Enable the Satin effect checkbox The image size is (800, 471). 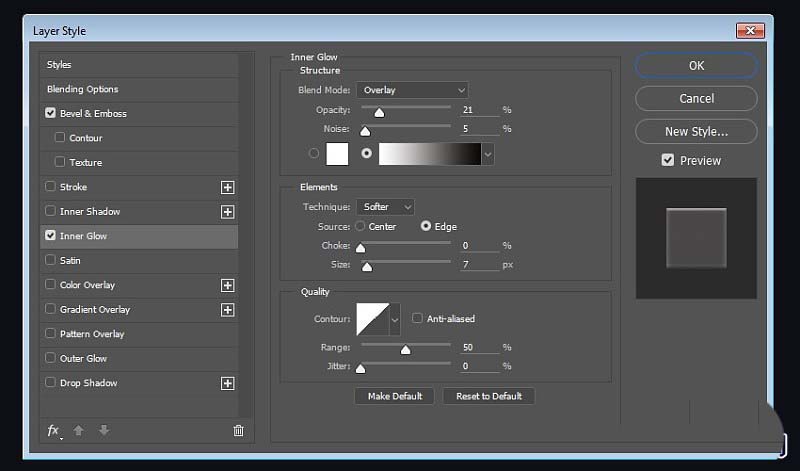click(x=50, y=260)
